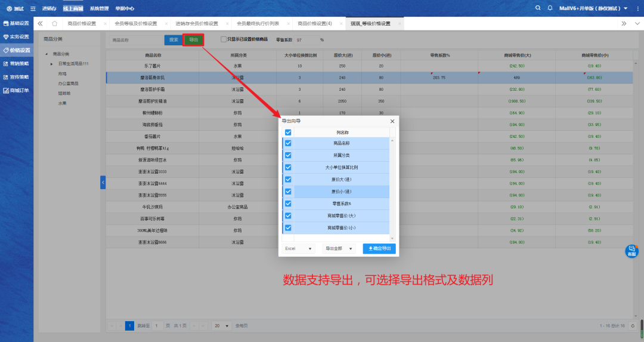Toggle the select-all checkbox in 列名称 header

click(x=288, y=133)
